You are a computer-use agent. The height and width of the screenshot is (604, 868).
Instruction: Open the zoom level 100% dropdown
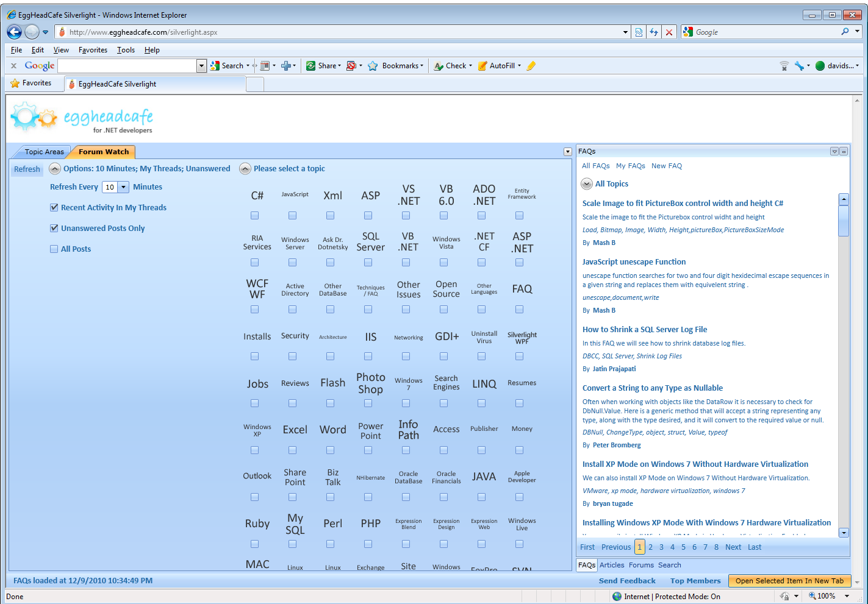click(847, 596)
